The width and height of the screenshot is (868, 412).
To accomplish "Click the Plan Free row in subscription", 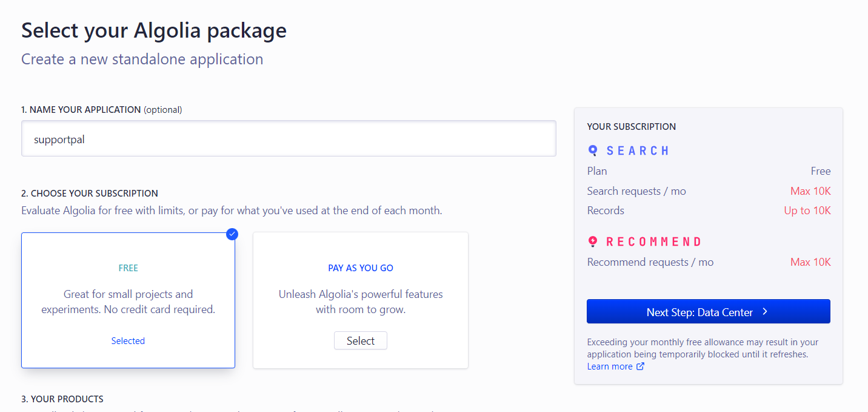I will tap(709, 171).
